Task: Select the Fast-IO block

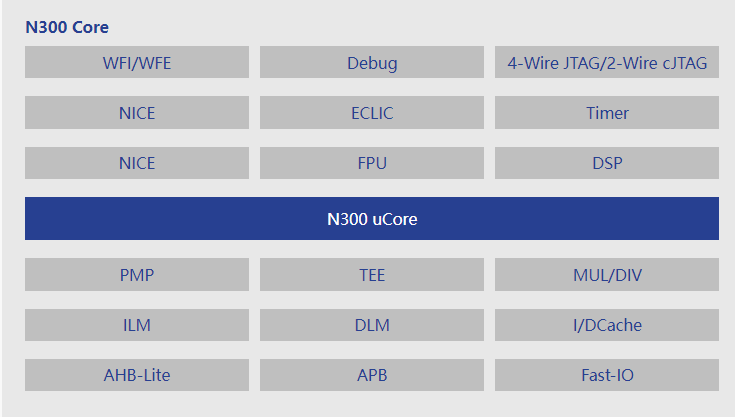Action: [607, 375]
